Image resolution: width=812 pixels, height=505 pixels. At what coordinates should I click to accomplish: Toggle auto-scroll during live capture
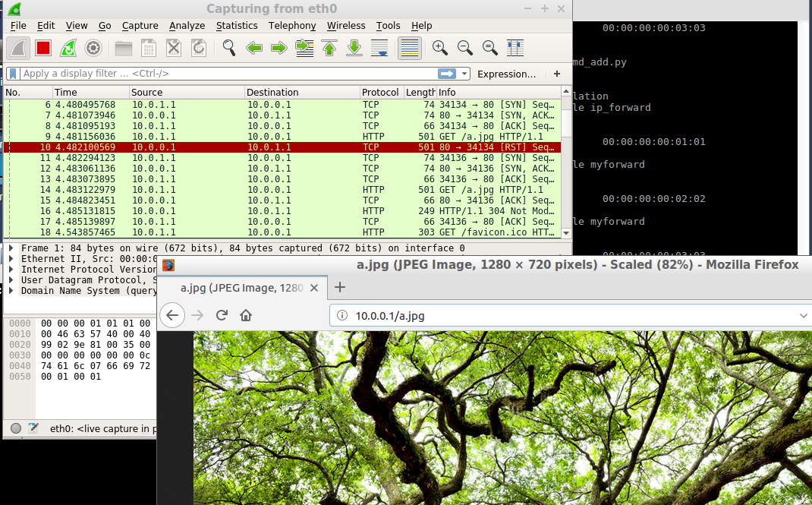pos(381,48)
